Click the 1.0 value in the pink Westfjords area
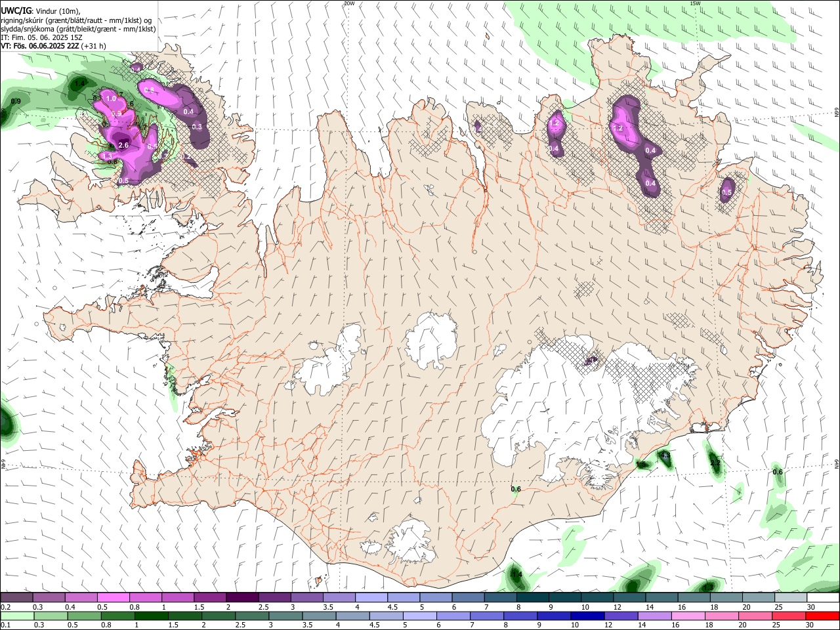 [x=111, y=99]
